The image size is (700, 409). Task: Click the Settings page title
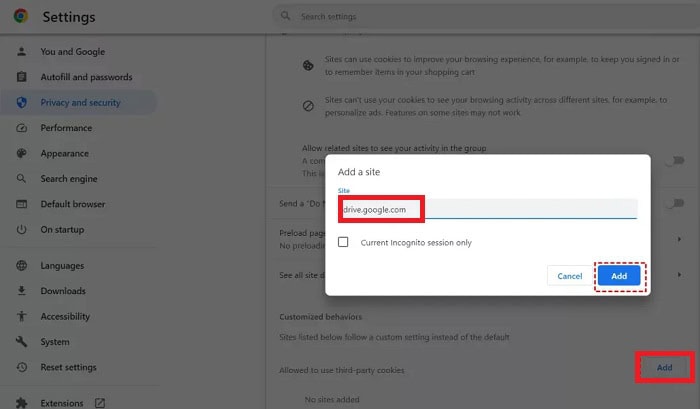69,17
